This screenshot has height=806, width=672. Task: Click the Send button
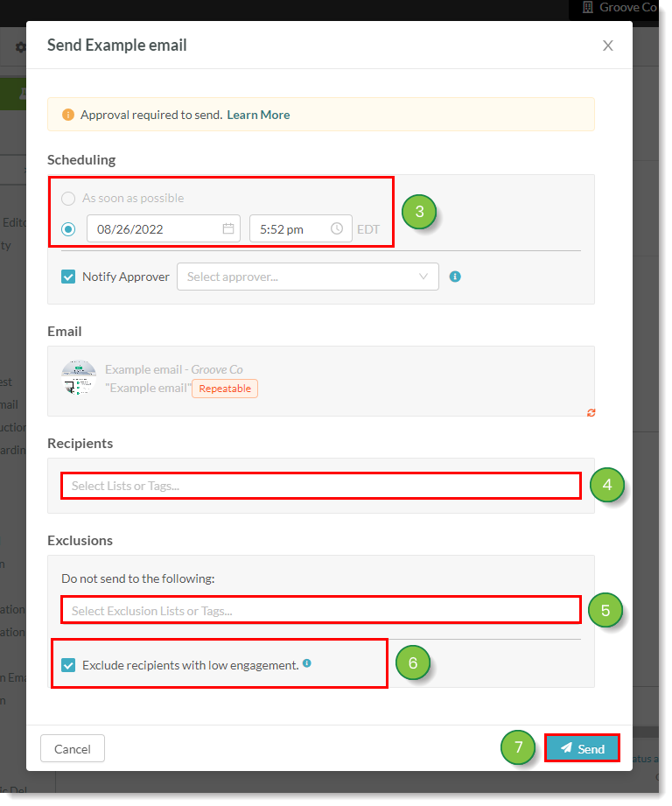(x=582, y=748)
